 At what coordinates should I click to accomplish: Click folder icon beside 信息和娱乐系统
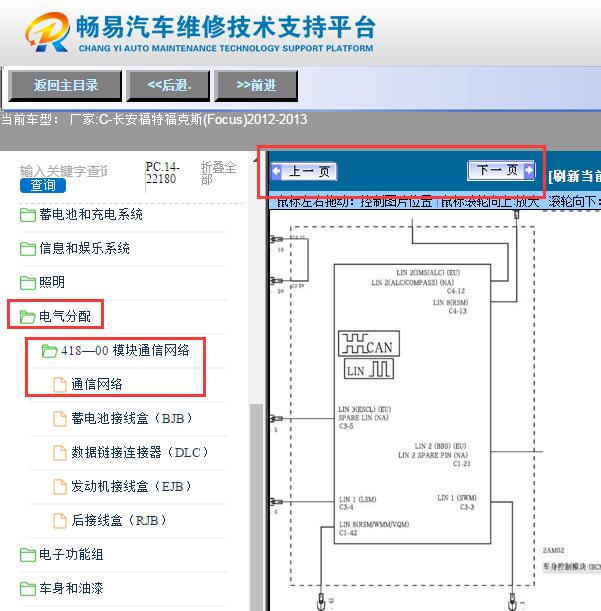[28, 249]
